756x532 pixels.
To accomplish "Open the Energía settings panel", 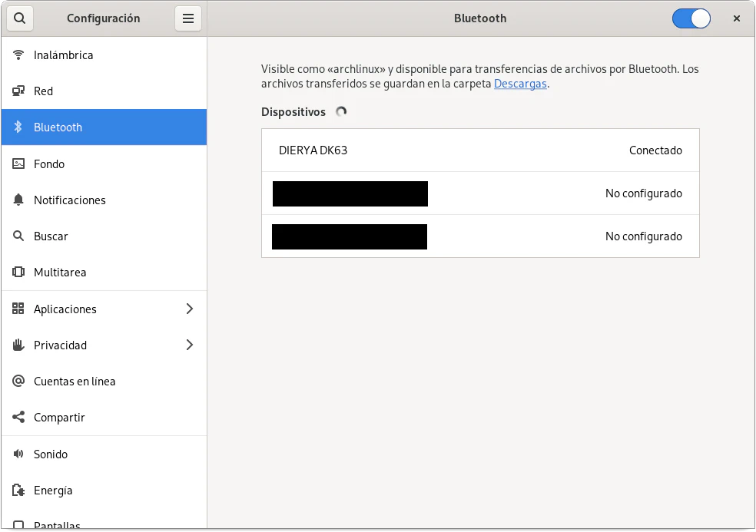I will coord(53,491).
